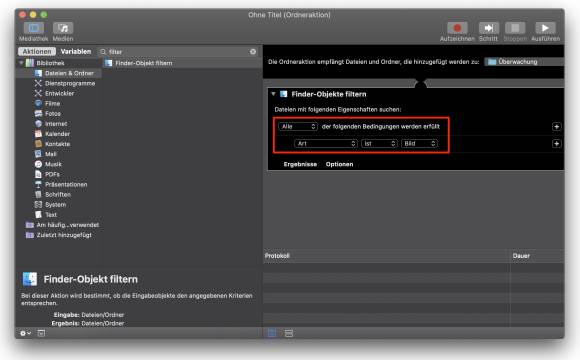Click the Mediathek toolbar icon

click(34, 28)
